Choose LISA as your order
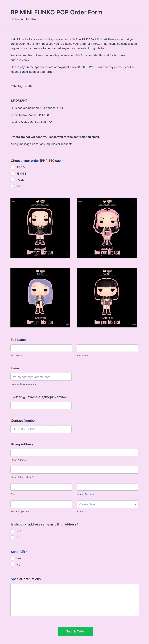 [x=12, y=186]
